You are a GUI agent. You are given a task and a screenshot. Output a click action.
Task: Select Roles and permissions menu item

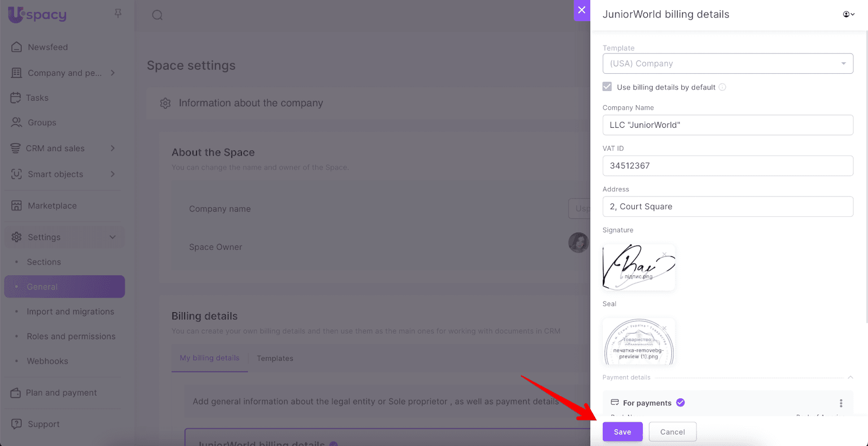[x=71, y=337]
